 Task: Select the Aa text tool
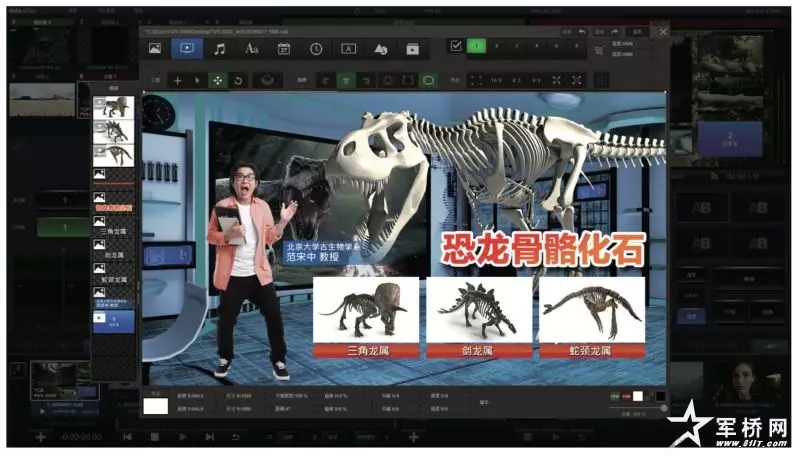pos(252,48)
